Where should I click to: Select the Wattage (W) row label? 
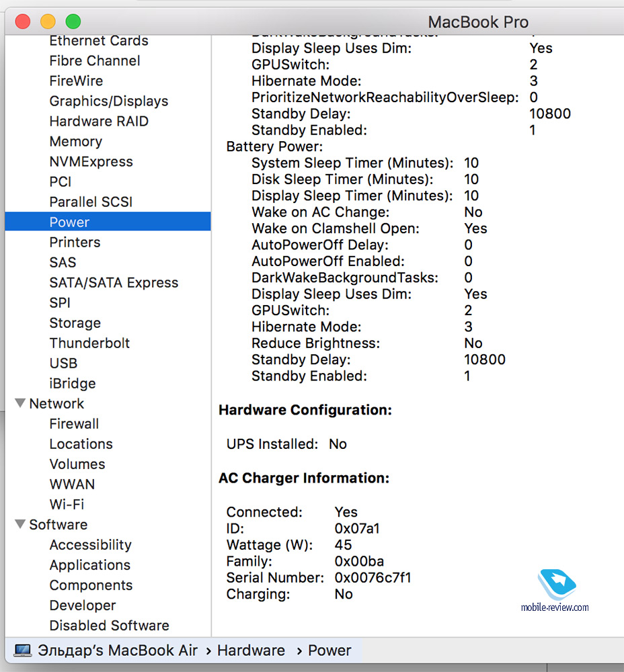pyautogui.click(x=270, y=545)
